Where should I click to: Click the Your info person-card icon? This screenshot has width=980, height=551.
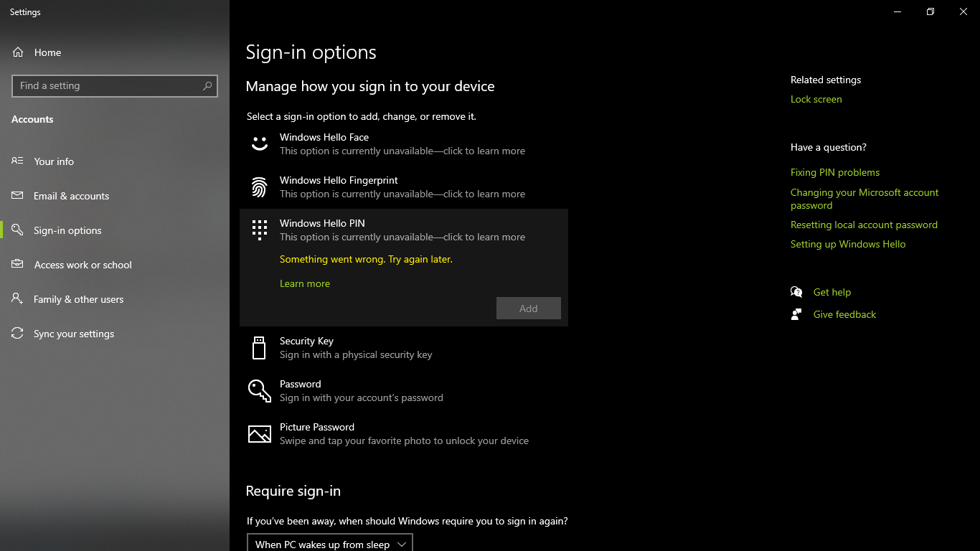point(17,161)
